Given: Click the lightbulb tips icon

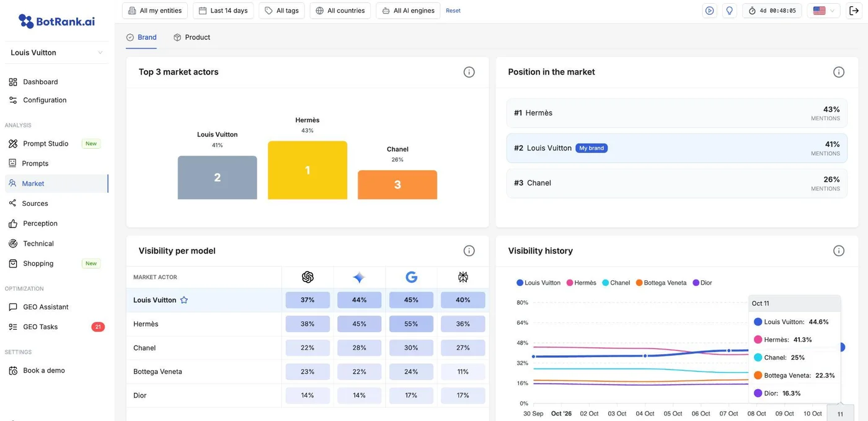Looking at the screenshot, I should [x=729, y=11].
